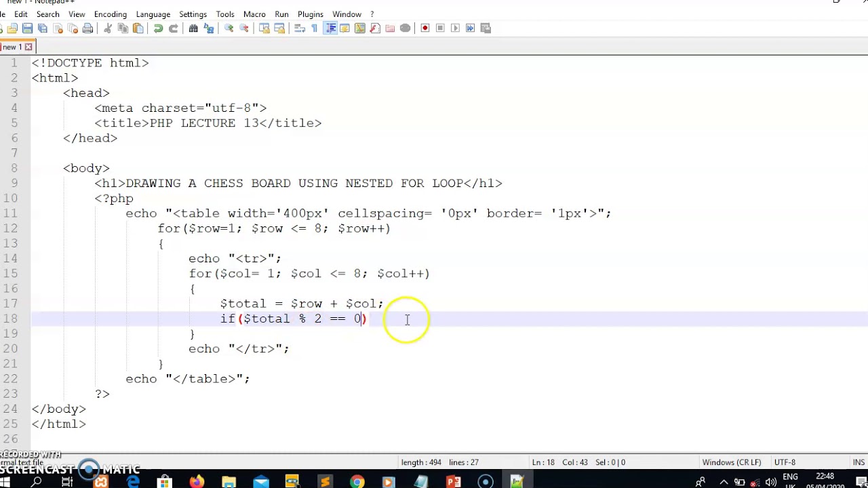The height and width of the screenshot is (488, 868).
Task: Play back the recorded macro
Action: pyautogui.click(x=455, y=28)
